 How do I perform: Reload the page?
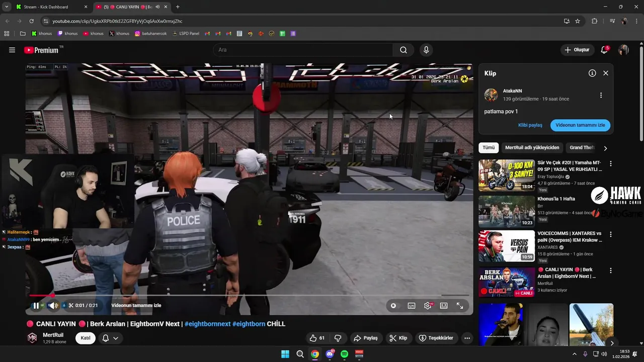tap(32, 21)
